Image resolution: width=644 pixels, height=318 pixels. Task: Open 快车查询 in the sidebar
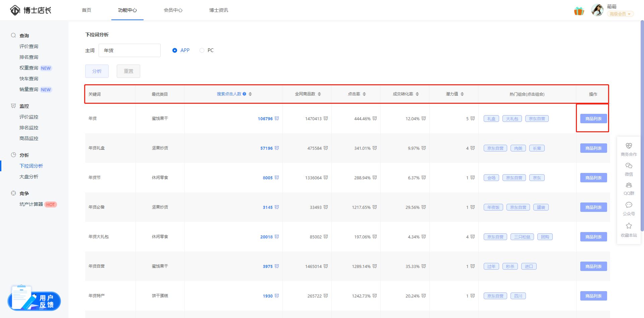click(x=29, y=79)
